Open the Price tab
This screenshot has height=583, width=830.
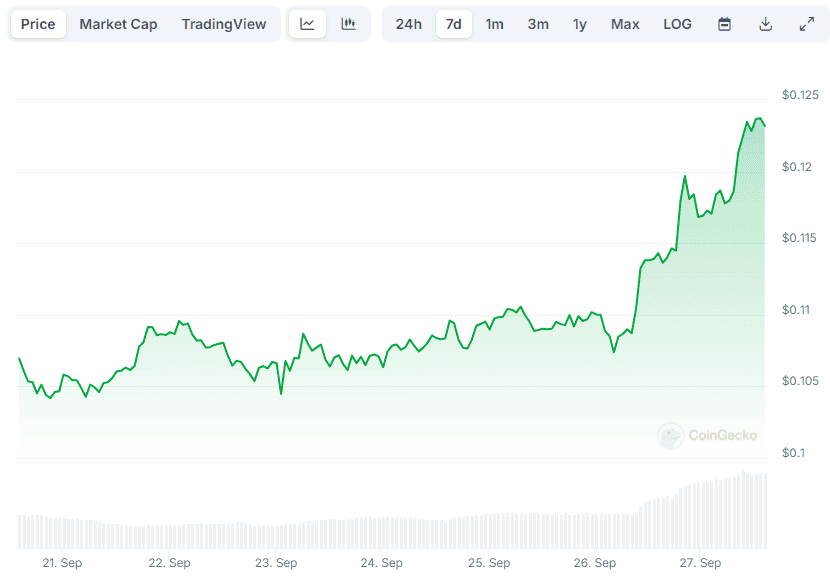[38, 24]
